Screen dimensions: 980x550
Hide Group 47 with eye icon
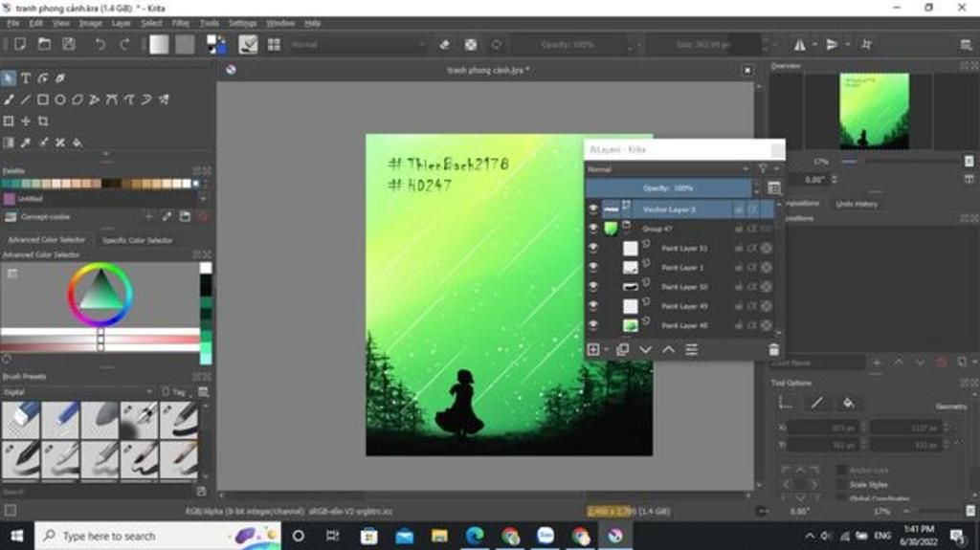[x=593, y=228]
